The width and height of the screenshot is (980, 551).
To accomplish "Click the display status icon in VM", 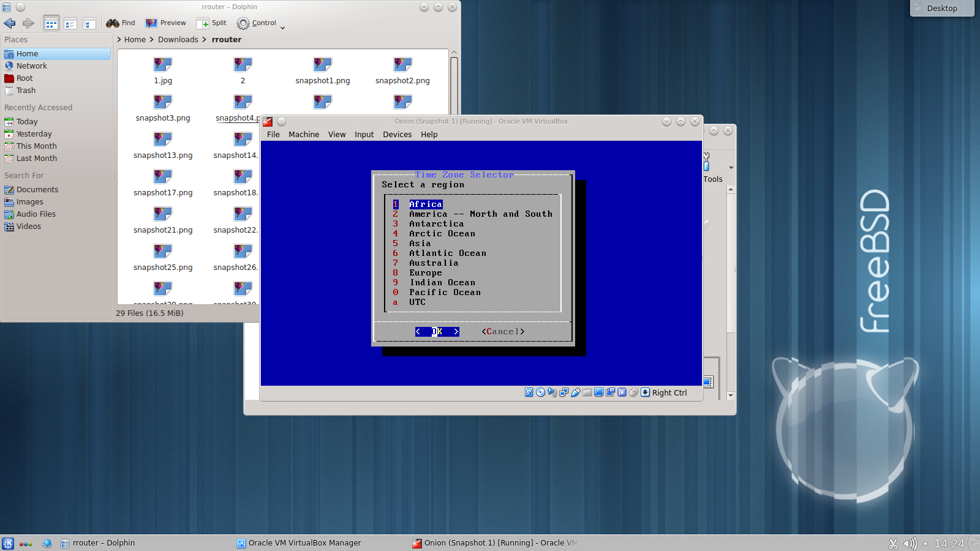I will [x=599, y=392].
